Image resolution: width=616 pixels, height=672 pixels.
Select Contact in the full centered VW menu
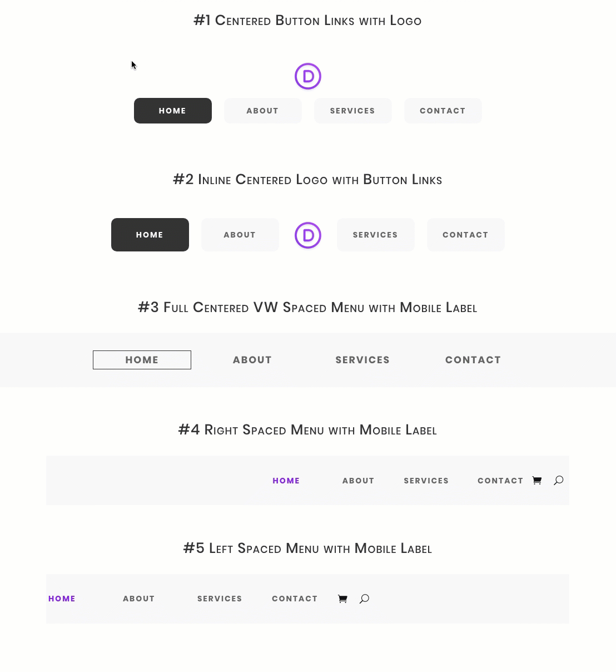[473, 360]
